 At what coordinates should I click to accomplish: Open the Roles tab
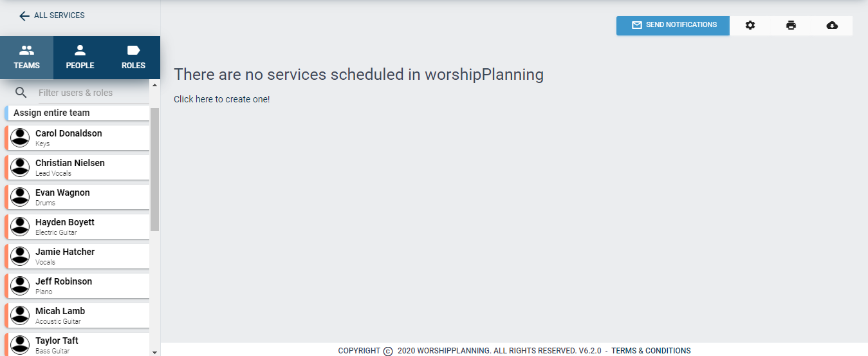click(133, 57)
